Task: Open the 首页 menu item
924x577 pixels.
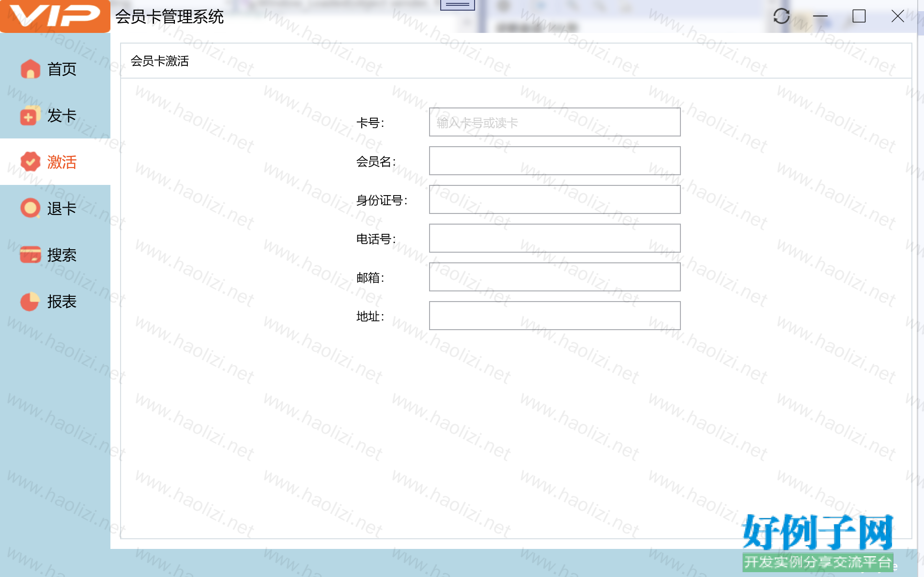Action: click(x=55, y=69)
